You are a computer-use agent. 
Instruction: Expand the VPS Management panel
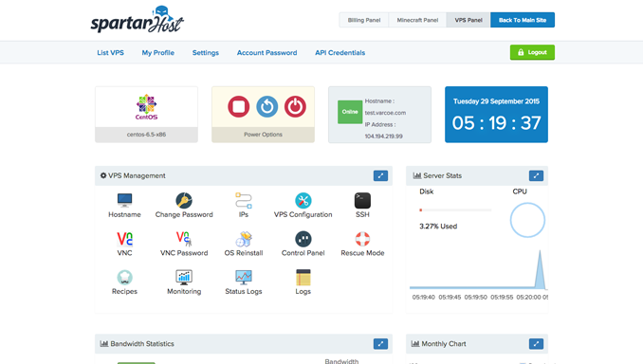coord(380,176)
